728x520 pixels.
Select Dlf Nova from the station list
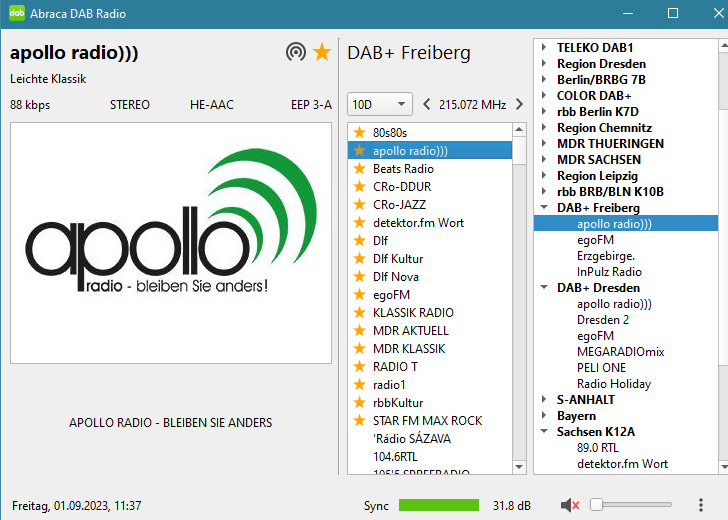click(395, 276)
